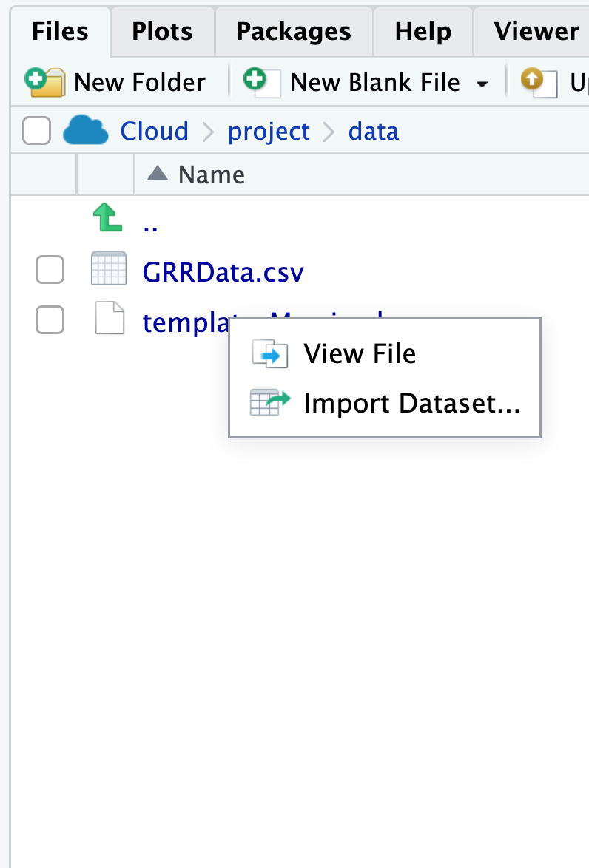Click the View File arrow icon

pyautogui.click(x=269, y=354)
